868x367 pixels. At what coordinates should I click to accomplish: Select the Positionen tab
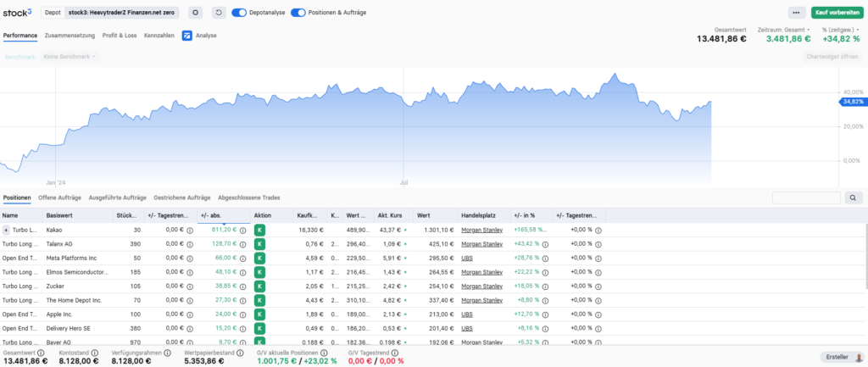point(17,197)
